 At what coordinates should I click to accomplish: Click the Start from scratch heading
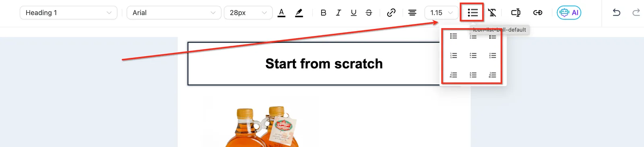[x=324, y=63]
